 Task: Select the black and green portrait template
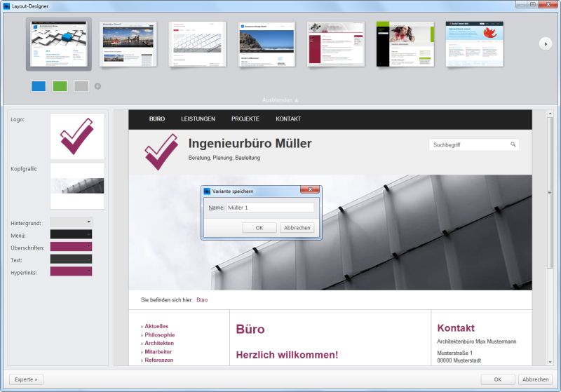(x=405, y=44)
